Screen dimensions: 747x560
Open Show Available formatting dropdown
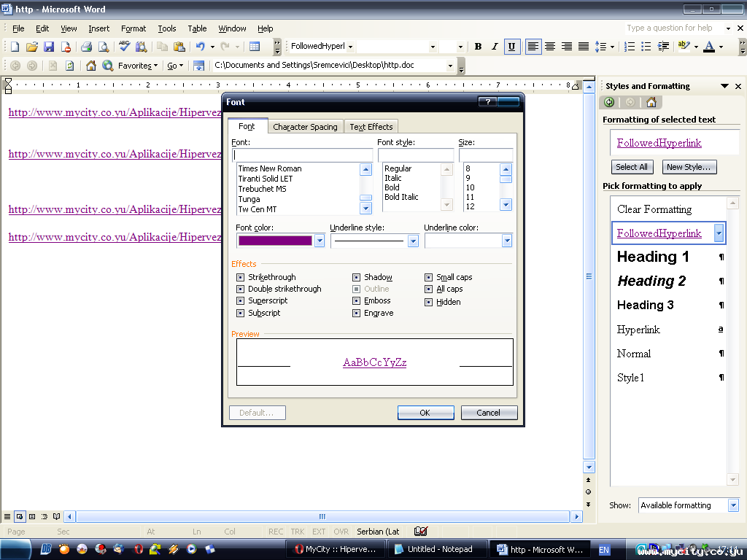click(x=733, y=505)
